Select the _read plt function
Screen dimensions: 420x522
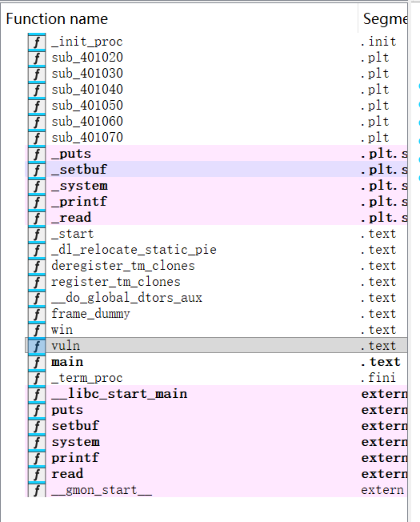(x=216, y=218)
